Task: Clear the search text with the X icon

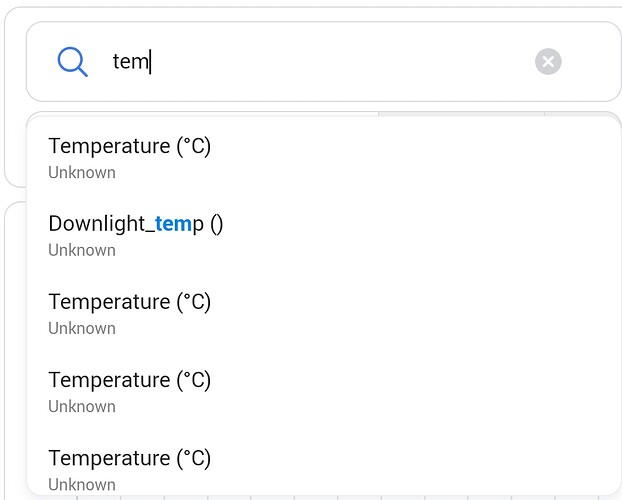Action: [x=548, y=62]
